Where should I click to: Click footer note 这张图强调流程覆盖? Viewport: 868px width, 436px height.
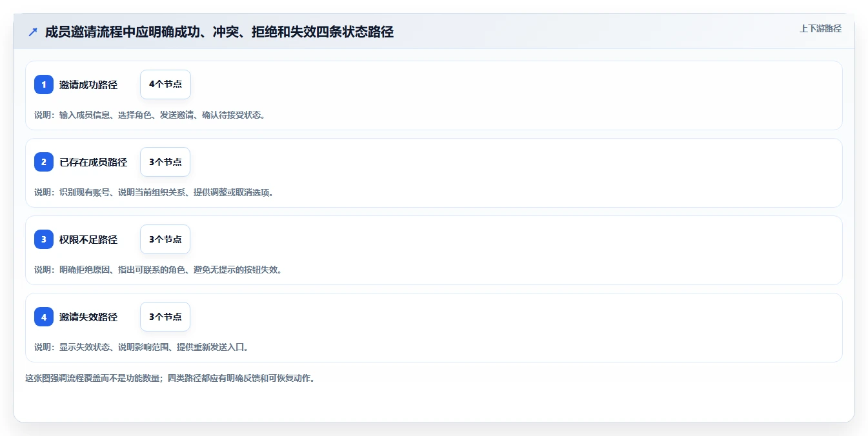click(170, 378)
